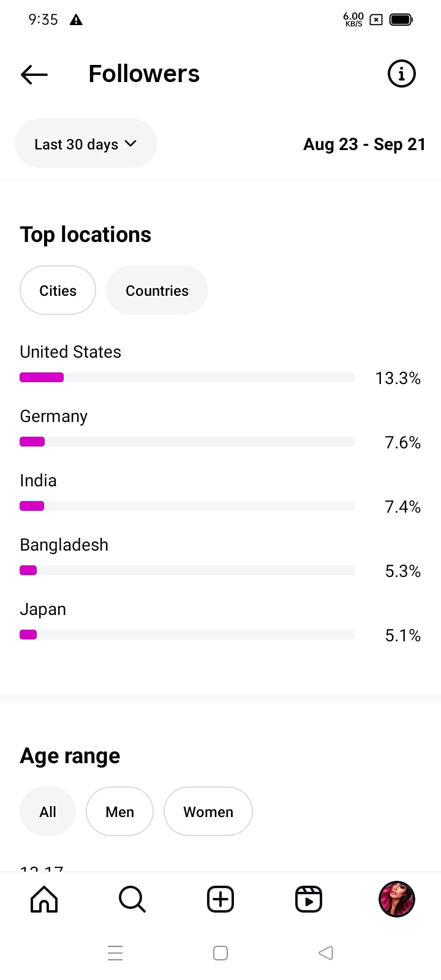Go to the Home feed icon

[x=44, y=899]
